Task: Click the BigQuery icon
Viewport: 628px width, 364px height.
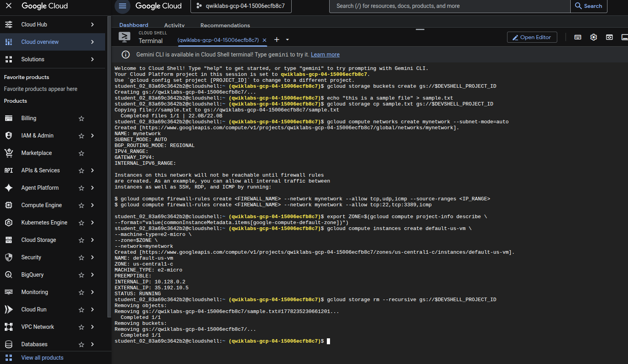Action: pyautogui.click(x=9, y=275)
